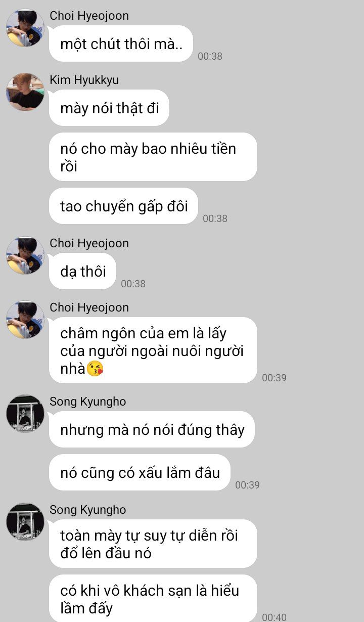Screen dimensions: 364x622
Task: Select the "toàn mày tự suy tự diễn" bubble
Action: 153,544
